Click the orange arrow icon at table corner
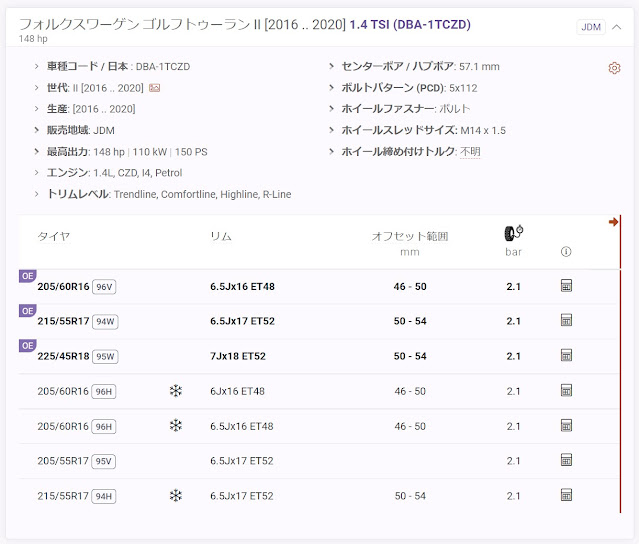This screenshot has width=639, height=544. click(613, 222)
